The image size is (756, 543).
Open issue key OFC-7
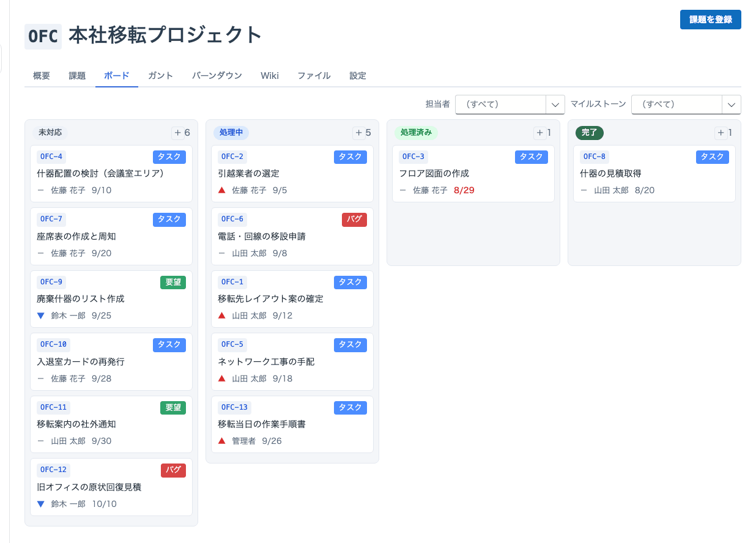tap(51, 220)
